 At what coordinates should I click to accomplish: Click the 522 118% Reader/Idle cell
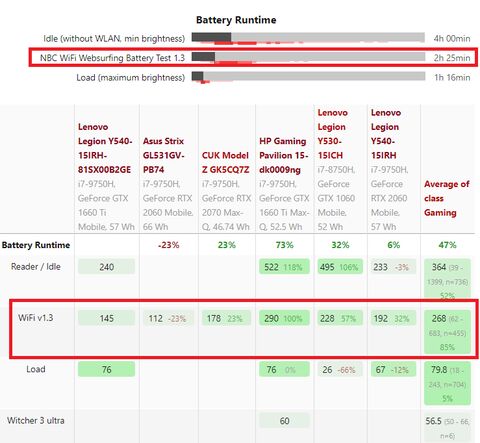(284, 267)
